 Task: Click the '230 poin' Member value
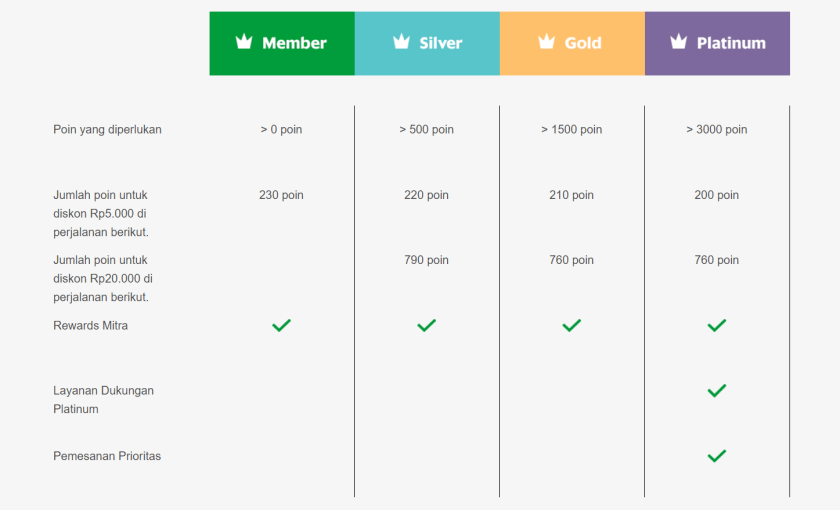click(x=281, y=195)
